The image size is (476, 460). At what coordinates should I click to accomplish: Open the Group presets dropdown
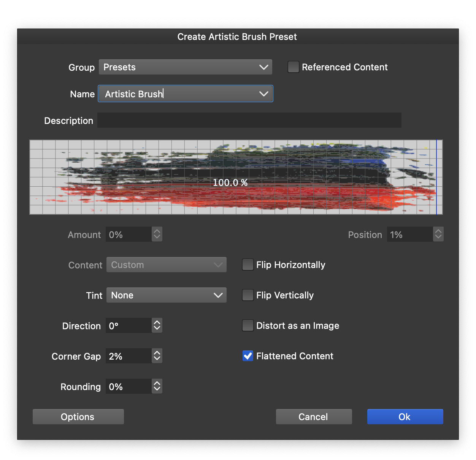(185, 67)
